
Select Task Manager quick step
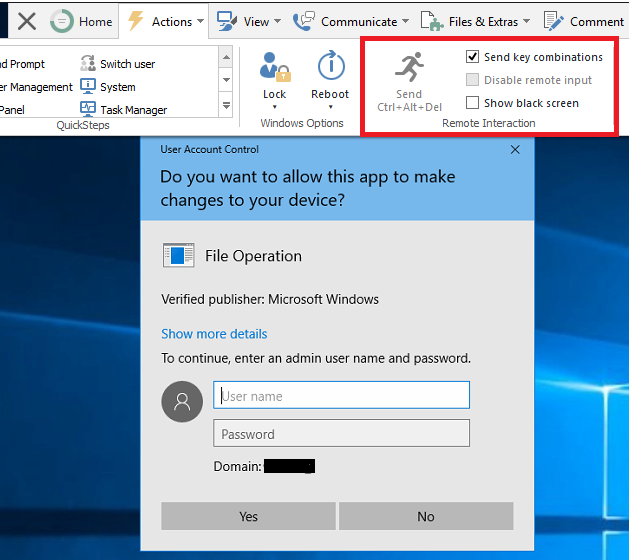click(x=134, y=110)
